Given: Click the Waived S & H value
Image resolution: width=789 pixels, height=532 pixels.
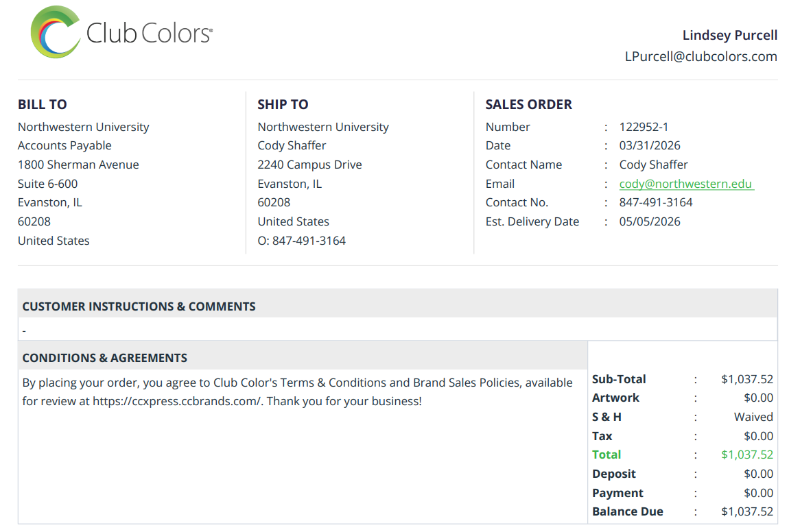Looking at the screenshot, I should [x=753, y=417].
